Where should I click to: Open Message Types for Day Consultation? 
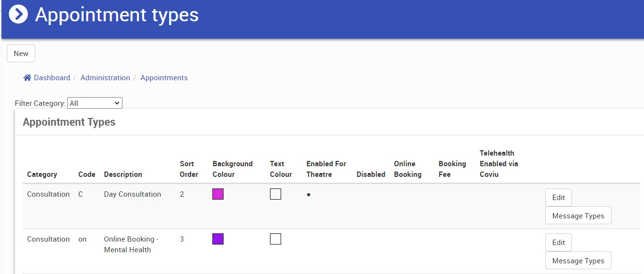pyautogui.click(x=578, y=216)
